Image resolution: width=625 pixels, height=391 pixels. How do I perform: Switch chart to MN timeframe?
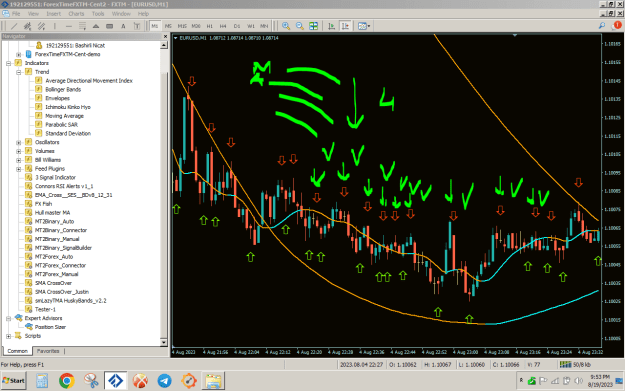(x=264, y=26)
